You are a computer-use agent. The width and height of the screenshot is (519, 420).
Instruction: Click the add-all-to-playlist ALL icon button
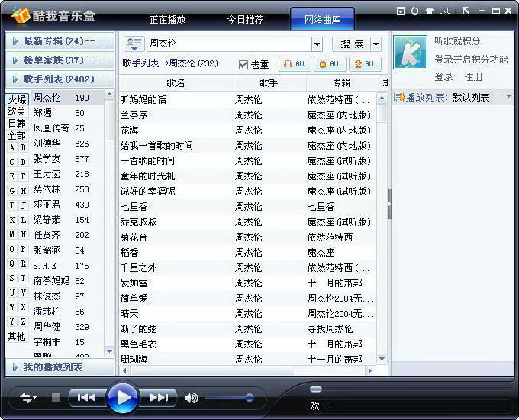[x=330, y=64]
